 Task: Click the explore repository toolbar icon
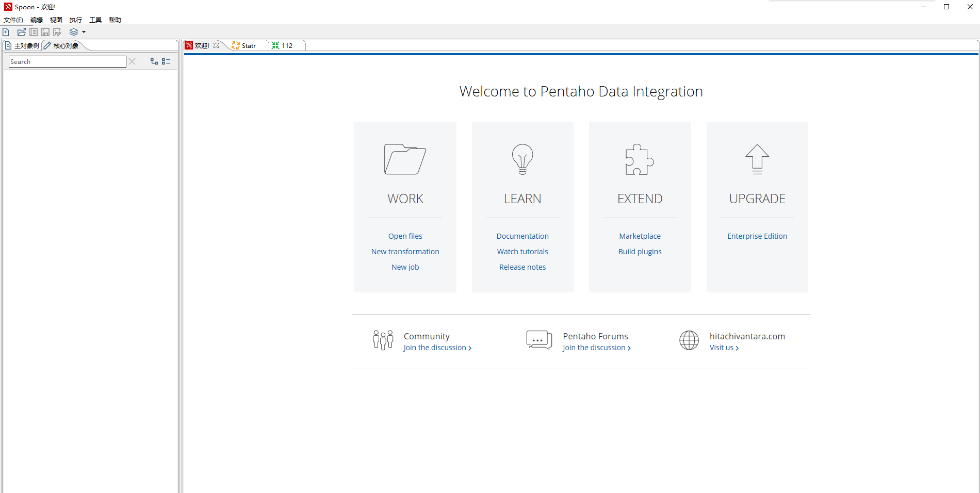click(x=34, y=32)
